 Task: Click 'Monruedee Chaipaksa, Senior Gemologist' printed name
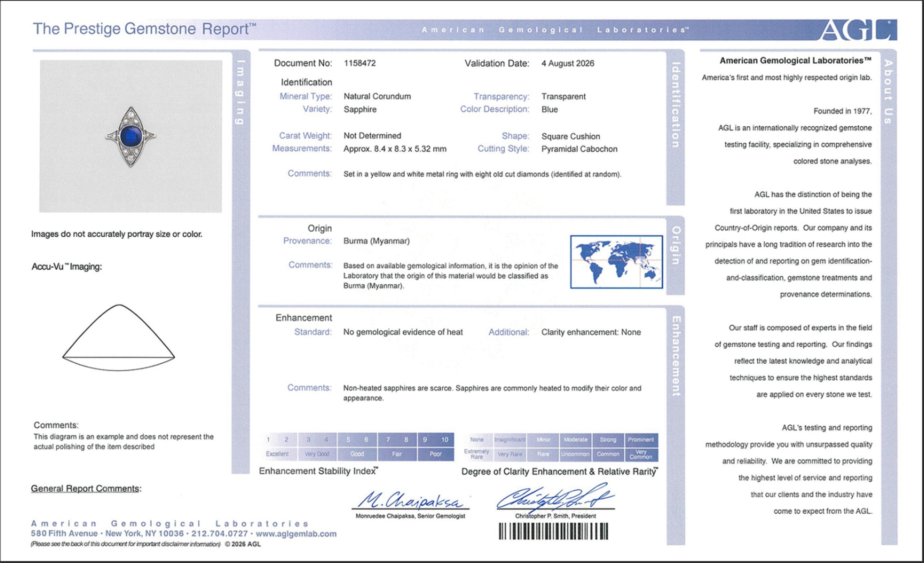[410, 516]
